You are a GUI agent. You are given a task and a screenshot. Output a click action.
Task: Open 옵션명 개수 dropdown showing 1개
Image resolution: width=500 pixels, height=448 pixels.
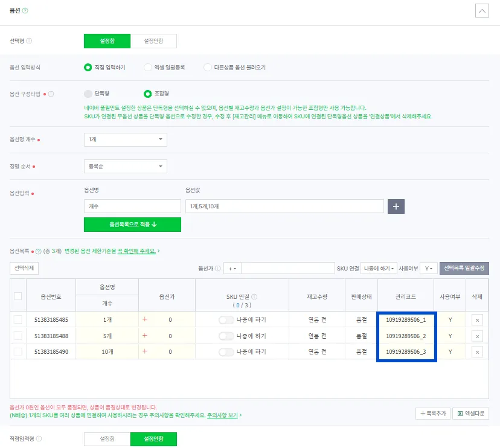[126, 139]
